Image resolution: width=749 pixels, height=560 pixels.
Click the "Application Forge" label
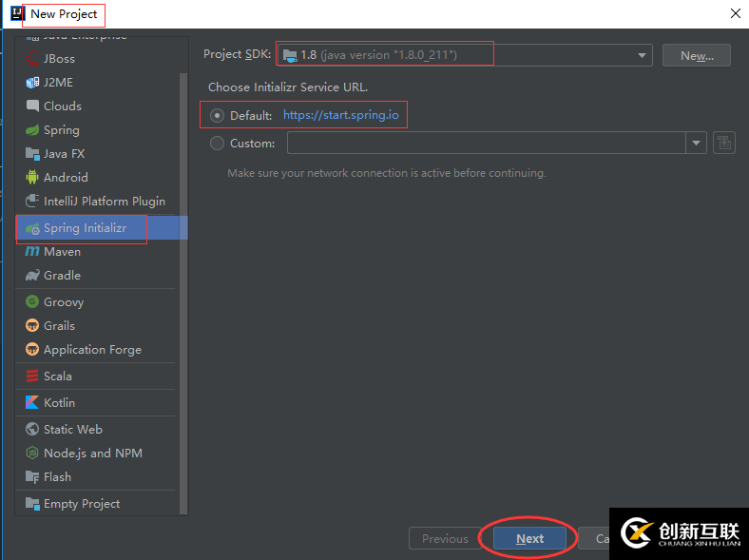coord(92,350)
